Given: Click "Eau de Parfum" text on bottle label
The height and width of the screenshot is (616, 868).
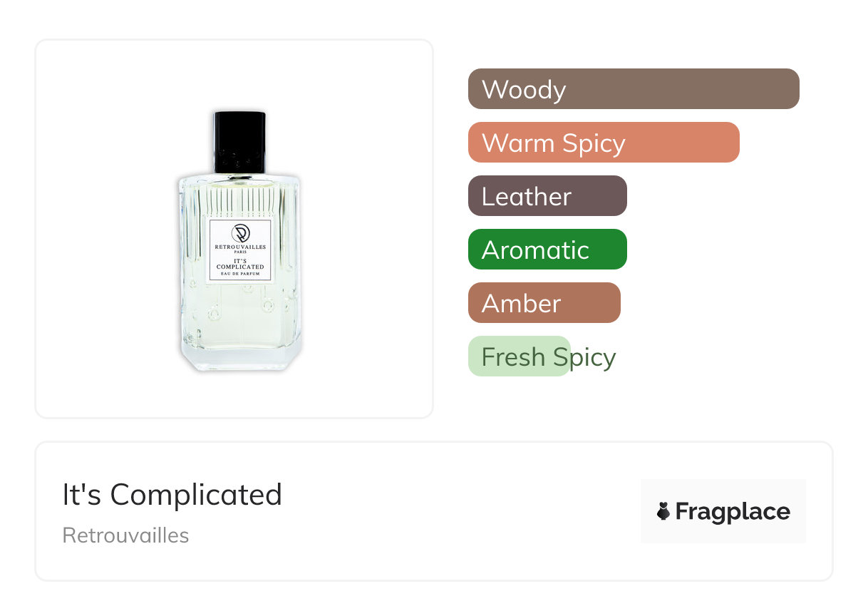Looking at the screenshot, I should tap(240, 274).
